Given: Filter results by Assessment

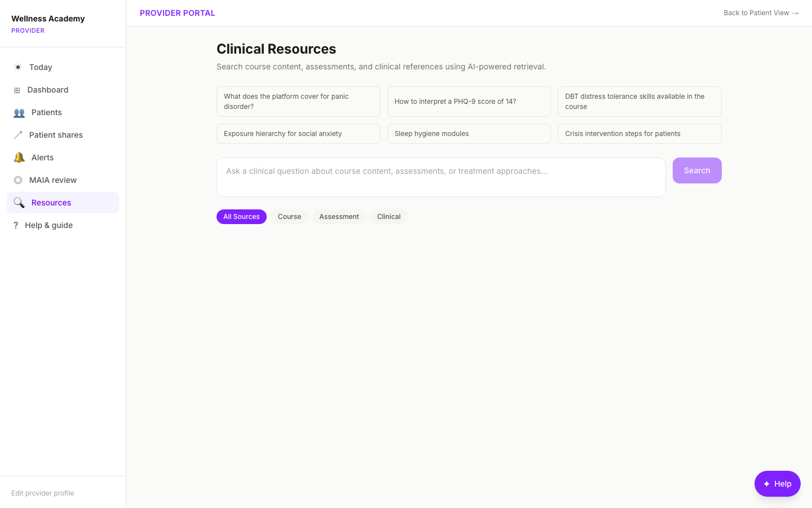Looking at the screenshot, I should tap(339, 217).
